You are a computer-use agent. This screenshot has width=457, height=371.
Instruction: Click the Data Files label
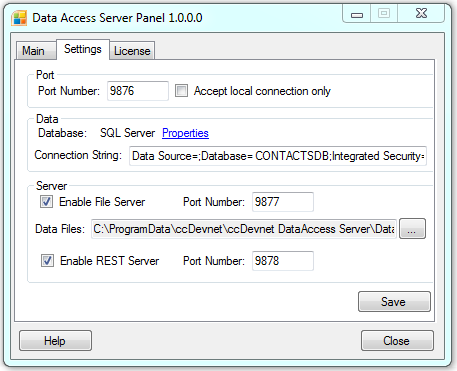[60, 229]
